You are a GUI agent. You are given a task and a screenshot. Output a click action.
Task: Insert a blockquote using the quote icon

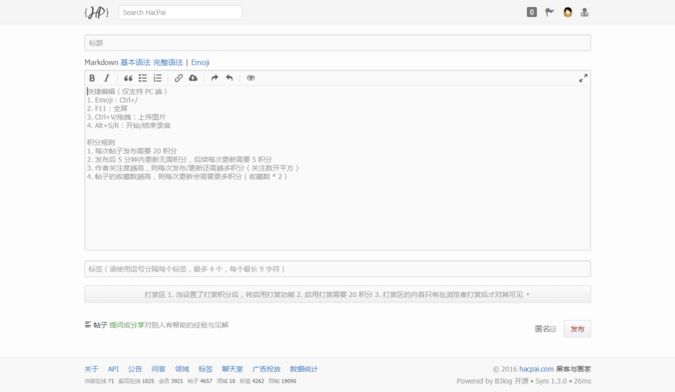coord(128,78)
